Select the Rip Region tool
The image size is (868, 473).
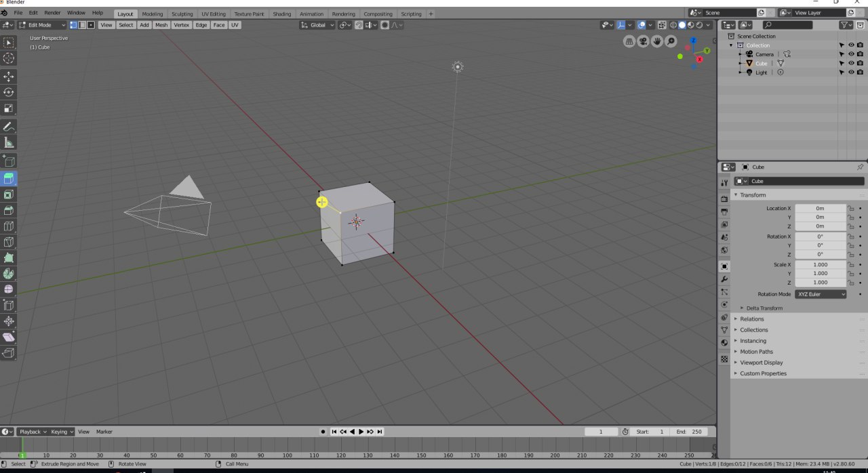(9, 353)
